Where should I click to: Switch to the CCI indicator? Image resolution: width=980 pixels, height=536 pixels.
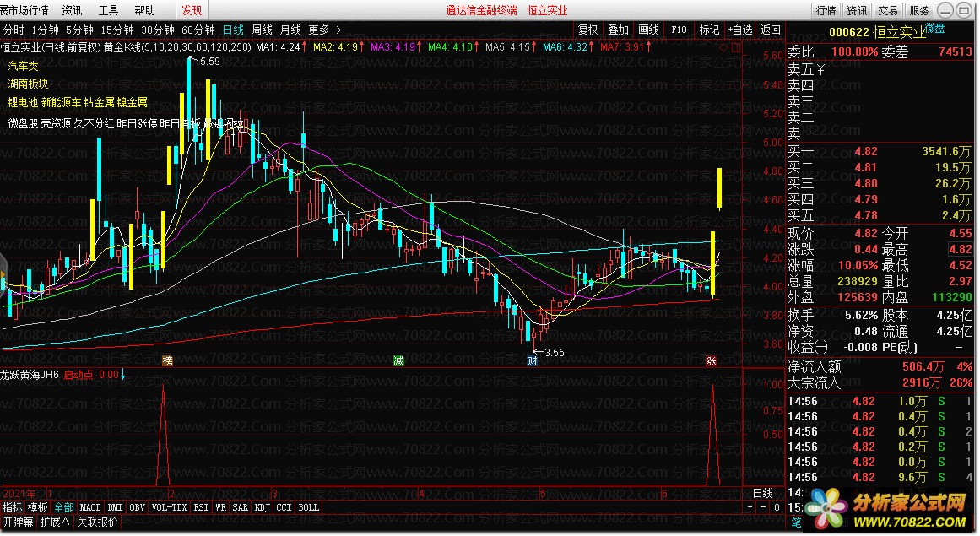click(284, 507)
